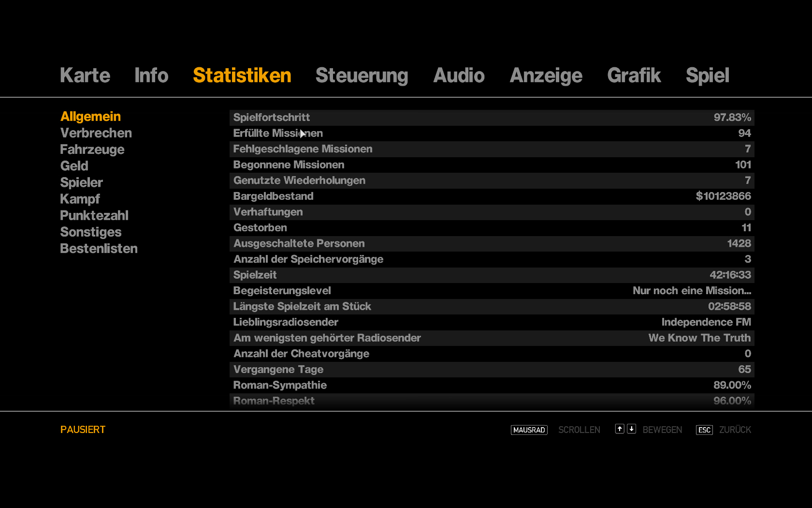This screenshot has height=508, width=812.
Task: Select the Begeisterungslevel row
Action: click(492, 291)
